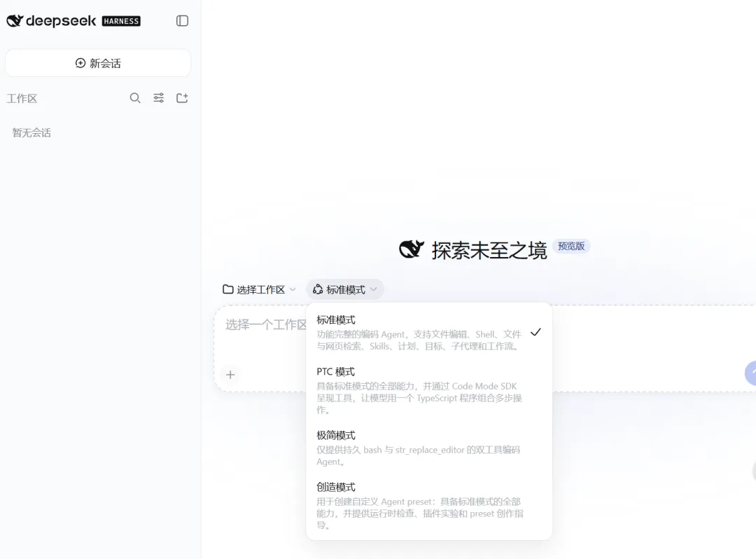Start a new chat with 新会话 button
The height and width of the screenshot is (559, 756).
pyautogui.click(x=99, y=63)
